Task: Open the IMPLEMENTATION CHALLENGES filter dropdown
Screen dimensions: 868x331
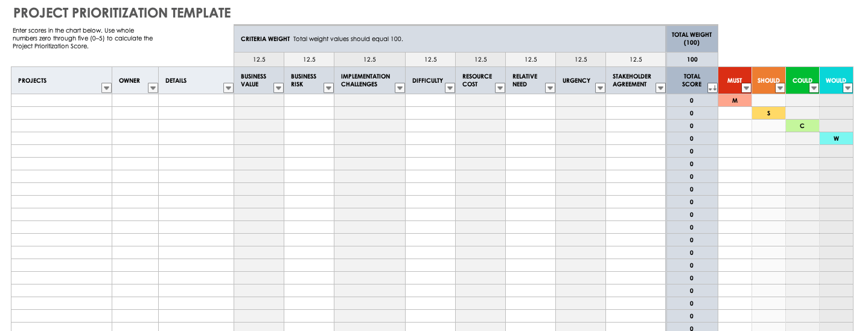Action: coord(400,88)
